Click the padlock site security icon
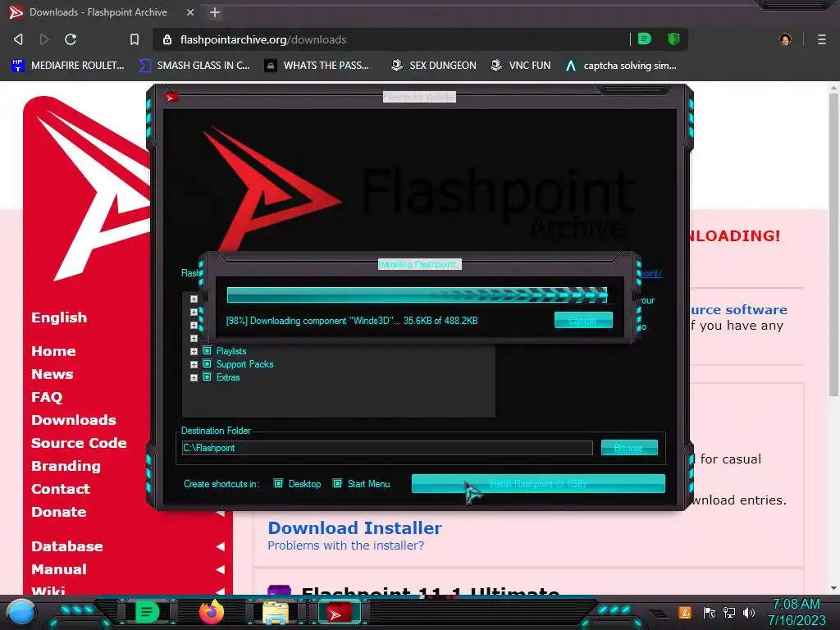This screenshot has height=630, width=840. (167, 39)
